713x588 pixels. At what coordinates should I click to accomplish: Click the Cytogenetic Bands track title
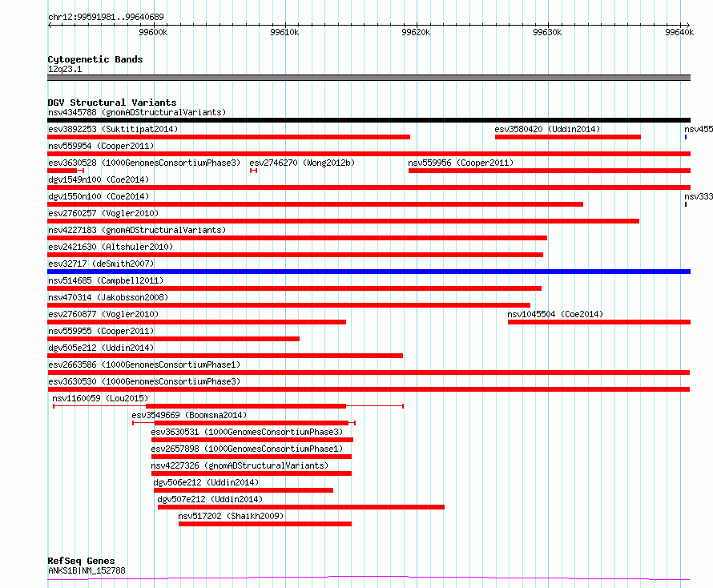click(95, 59)
